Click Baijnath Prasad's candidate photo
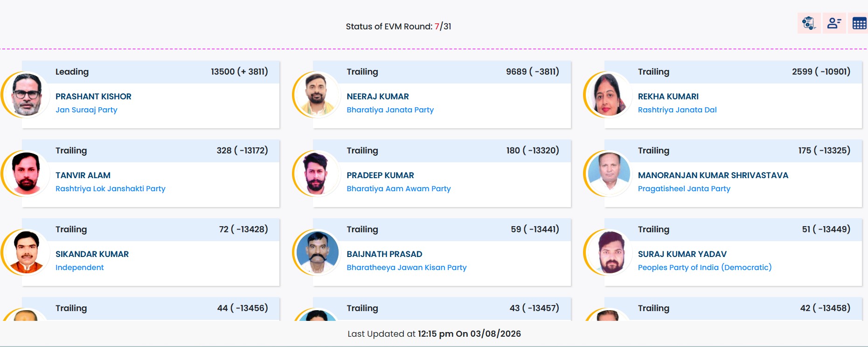Image resolution: width=868 pixels, height=347 pixels. (x=317, y=252)
